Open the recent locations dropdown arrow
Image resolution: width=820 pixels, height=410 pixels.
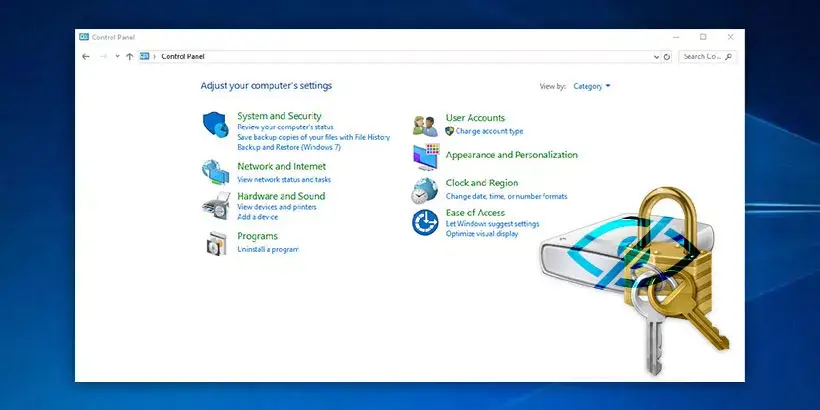click(x=117, y=56)
